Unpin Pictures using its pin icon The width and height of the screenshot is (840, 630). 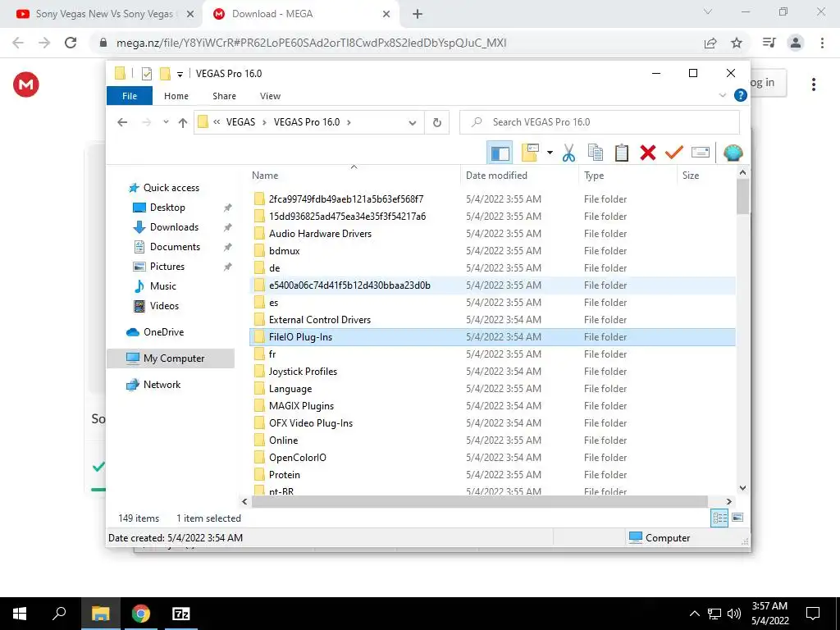[228, 267]
